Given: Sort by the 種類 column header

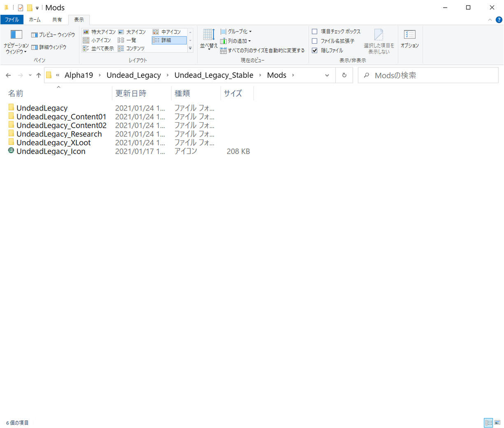Looking at the screenshot, I should tap(196, 93).
